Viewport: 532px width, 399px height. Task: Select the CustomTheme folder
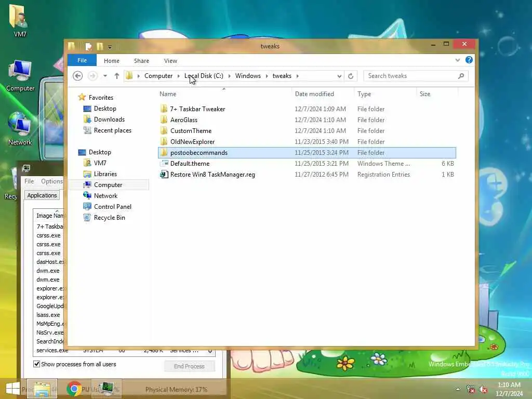tap(191, 130)
